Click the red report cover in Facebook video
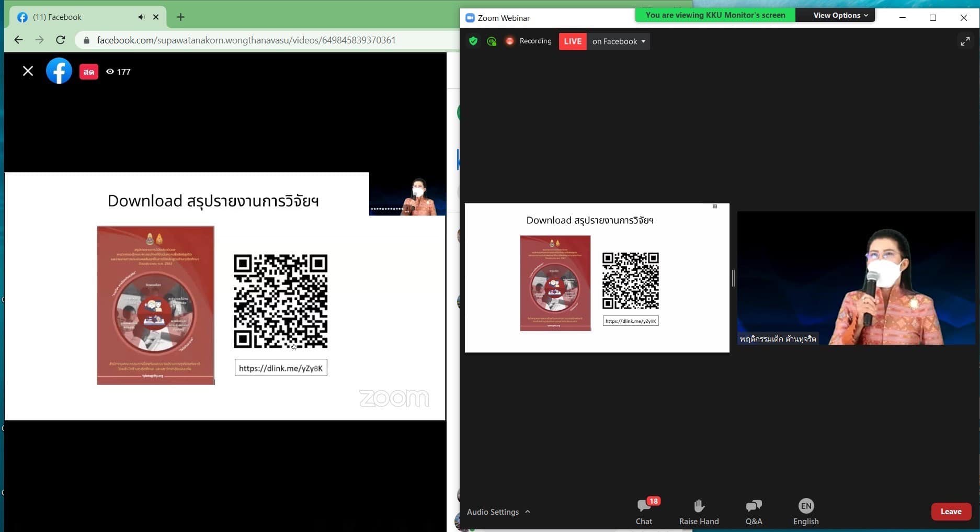Viewport: 980px width, 532px height. point(155,305)
